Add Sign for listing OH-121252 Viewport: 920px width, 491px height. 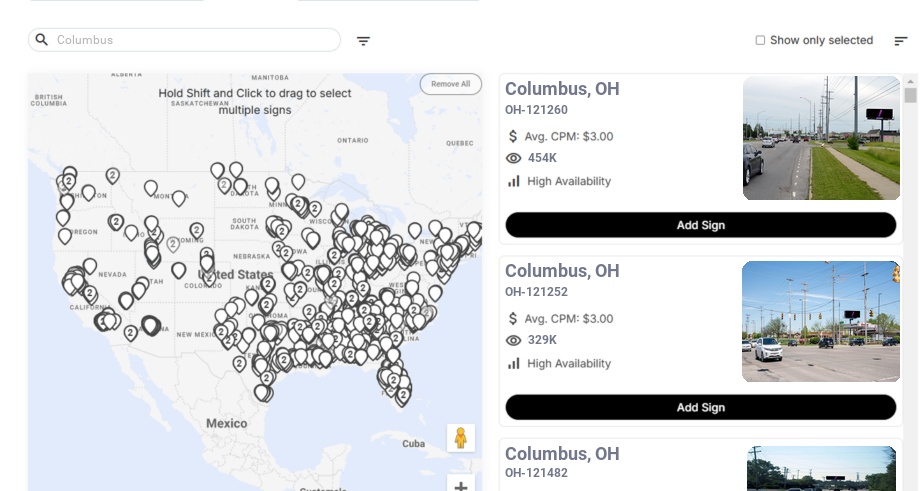click(x=700, y=407)
